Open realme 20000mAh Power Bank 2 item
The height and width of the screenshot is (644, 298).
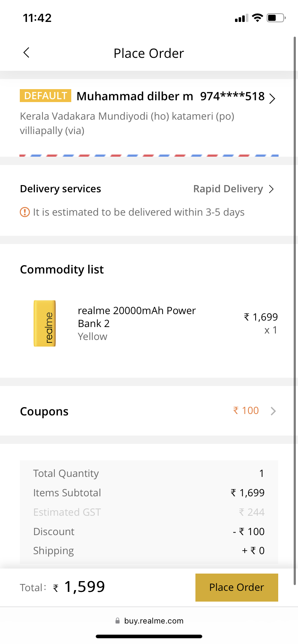[137, 317]
